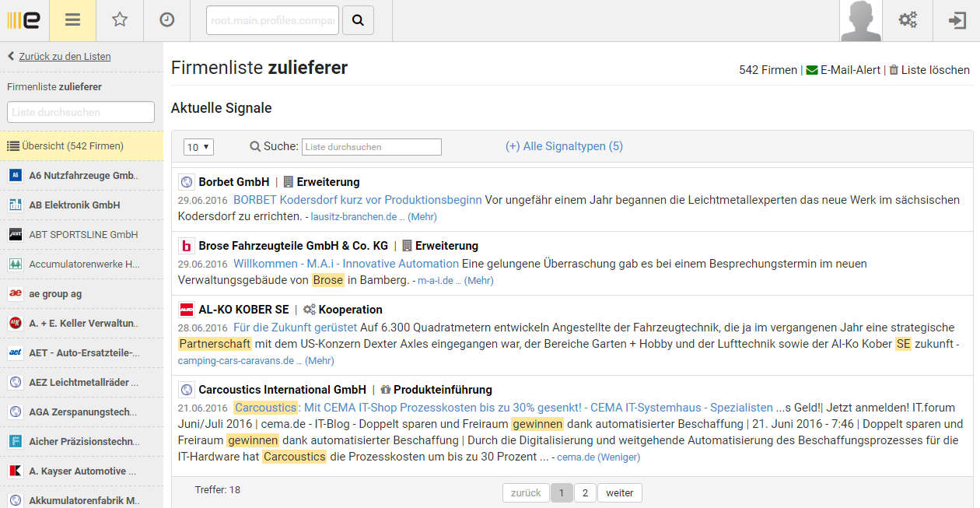Viewport: 980px width, 508px height.
Task: Click the logout arrow icon
Action: point(957,20)
